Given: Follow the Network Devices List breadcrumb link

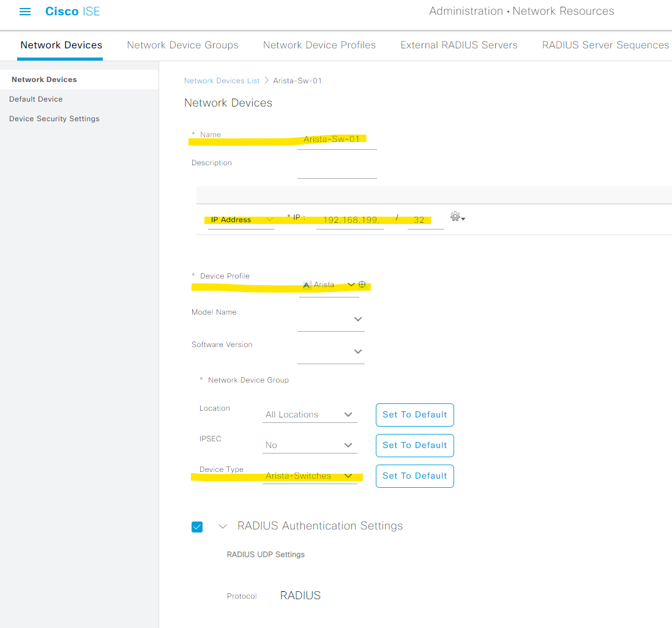Looking at the screenshot, I should (222, 81).
